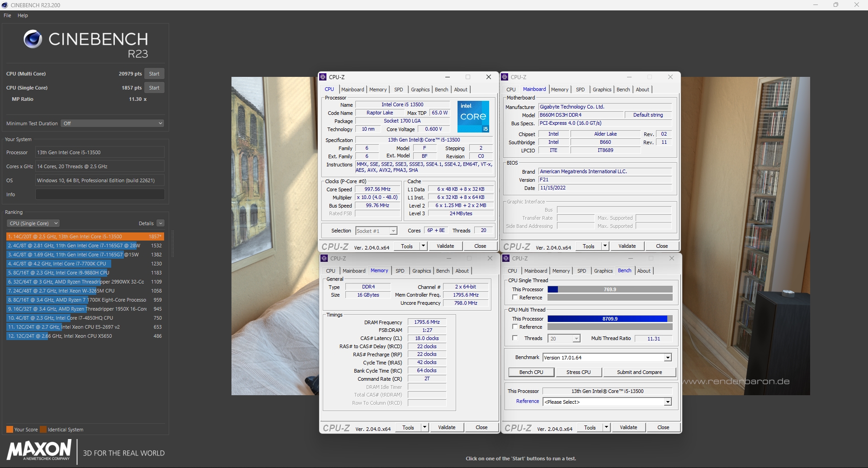
Task: Click the rendered room image preview
Action: point(520,236)
